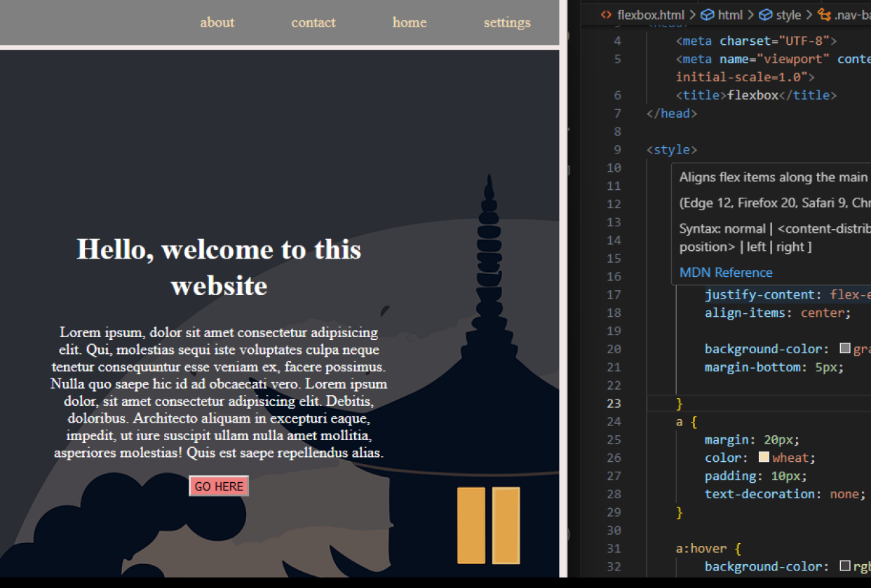This screenshot has width=871, height=588.
Task: Click the <title>flexbox</title> code line
Action: 756,95
